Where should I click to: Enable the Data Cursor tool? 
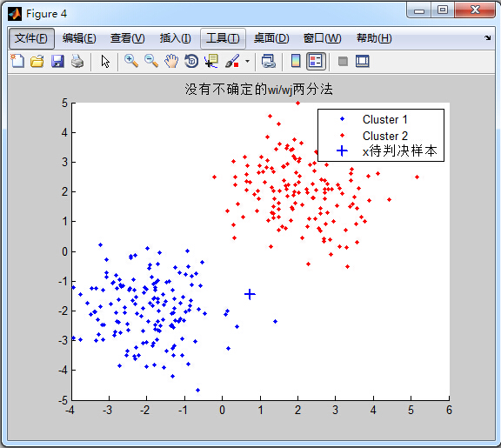click(x=211, y=61)
